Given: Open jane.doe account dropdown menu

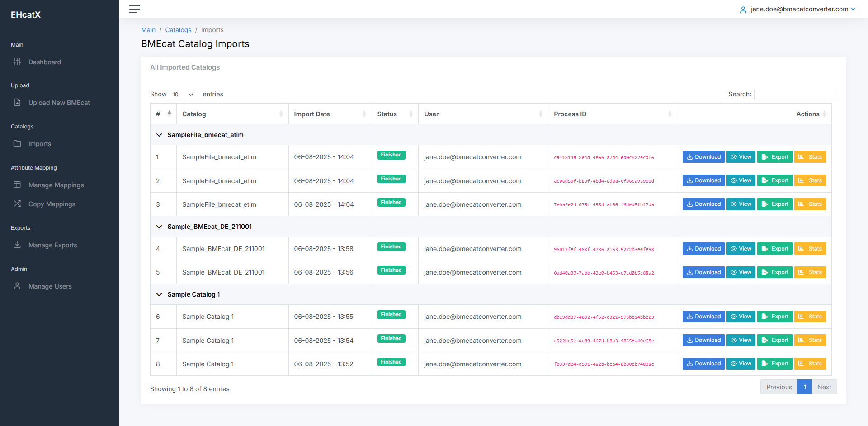Looking at the screenshot, I should 802,9.
